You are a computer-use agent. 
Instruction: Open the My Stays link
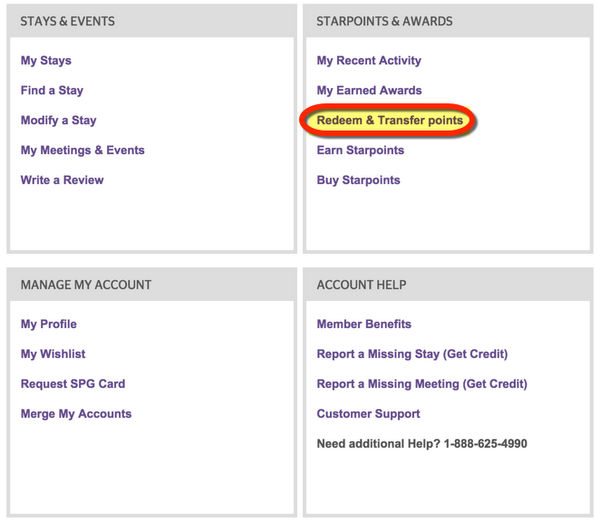(x=46, y=60)
